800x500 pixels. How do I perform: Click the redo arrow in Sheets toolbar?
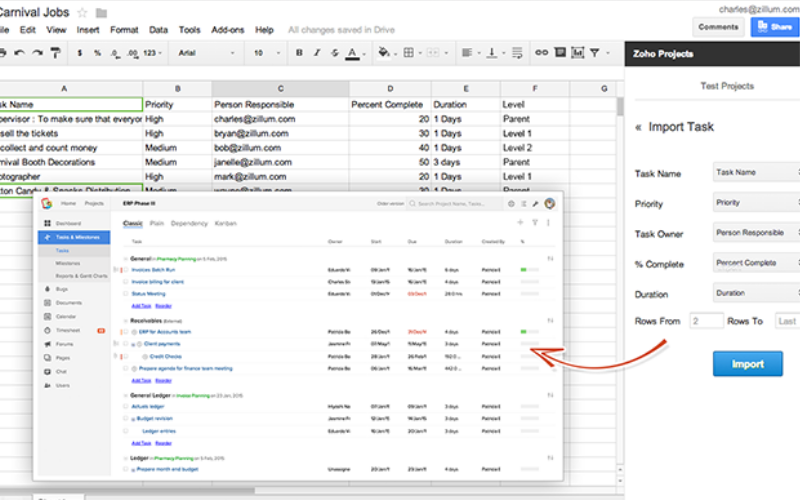38,53
